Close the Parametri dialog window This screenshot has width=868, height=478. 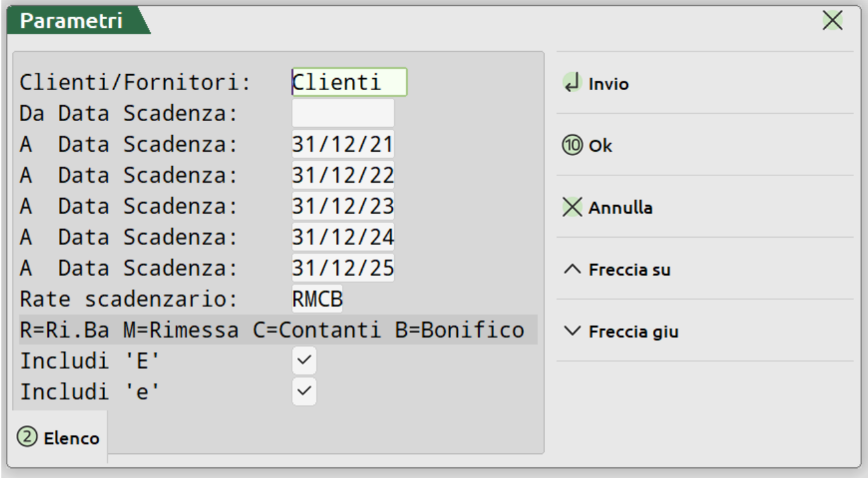coord(832,21)
